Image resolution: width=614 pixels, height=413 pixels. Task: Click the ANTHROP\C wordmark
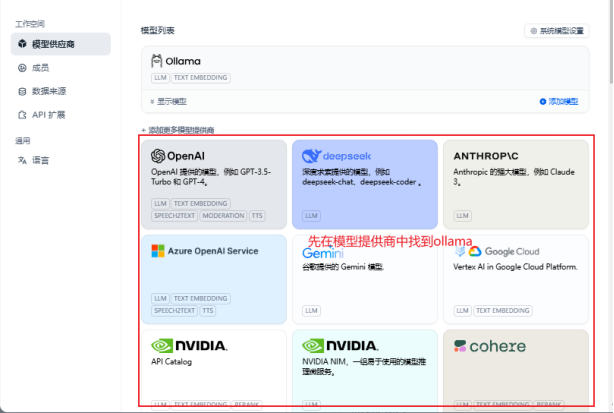tap(486, 156)
